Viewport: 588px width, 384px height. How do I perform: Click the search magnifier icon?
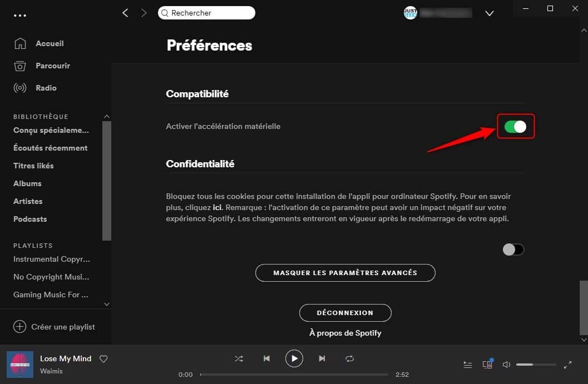click(x=165, y=13)
